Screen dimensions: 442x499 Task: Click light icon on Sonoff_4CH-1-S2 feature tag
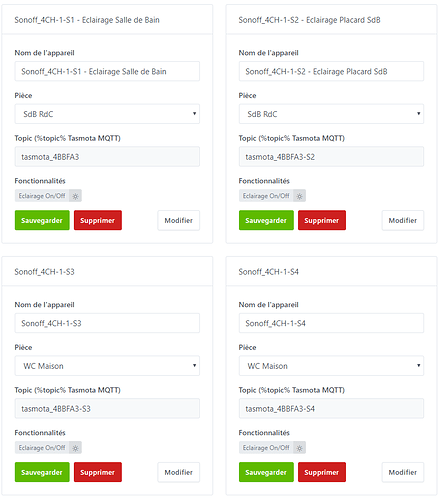point(299,196)
